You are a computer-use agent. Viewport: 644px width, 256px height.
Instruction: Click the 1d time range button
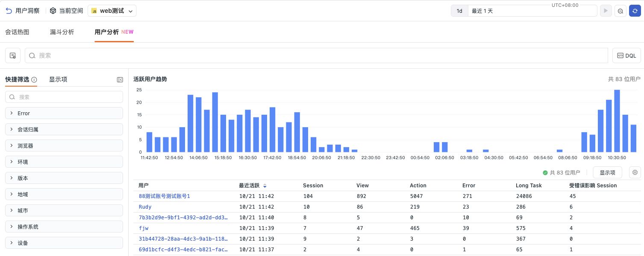point(459,11)
